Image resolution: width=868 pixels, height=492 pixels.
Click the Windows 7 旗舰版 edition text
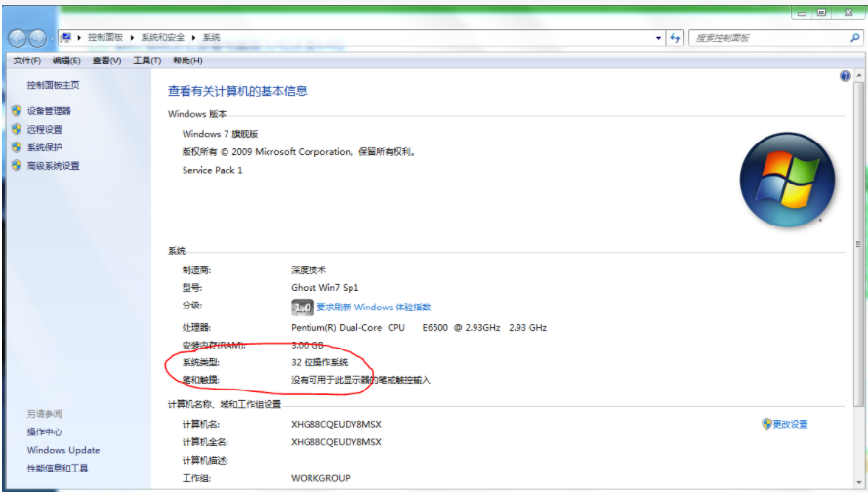(221, 134)
